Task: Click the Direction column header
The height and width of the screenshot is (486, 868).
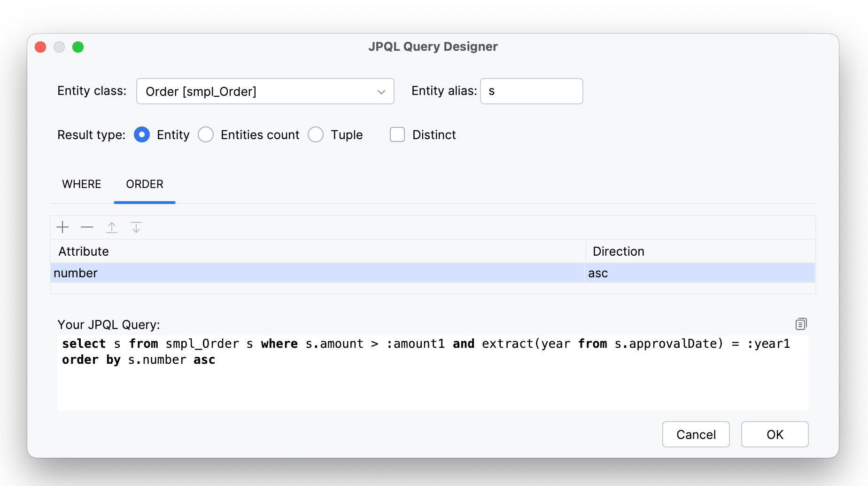Action: point(699,251)
